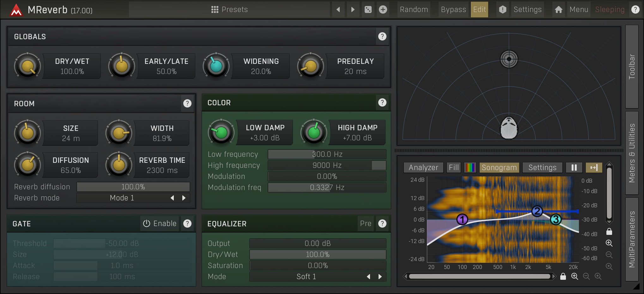Switch to previous equalizer saturation Mode
Image resolution: width=644 pixels, height=294 pixels.
[368, 277]
